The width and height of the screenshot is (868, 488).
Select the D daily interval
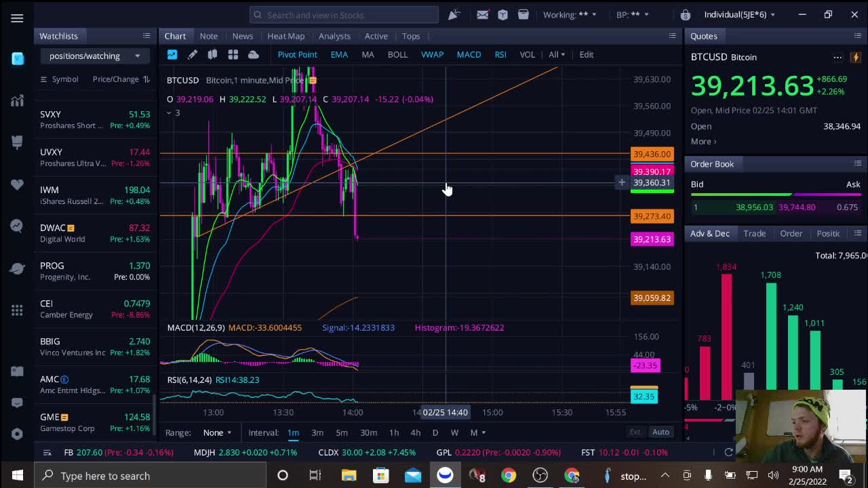pos(435,432)
